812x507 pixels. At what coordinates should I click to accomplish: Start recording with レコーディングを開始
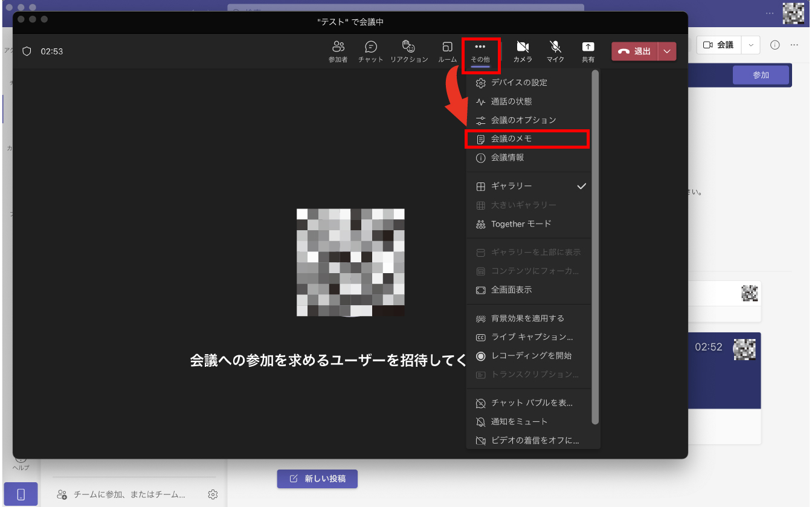pos(530,356)
